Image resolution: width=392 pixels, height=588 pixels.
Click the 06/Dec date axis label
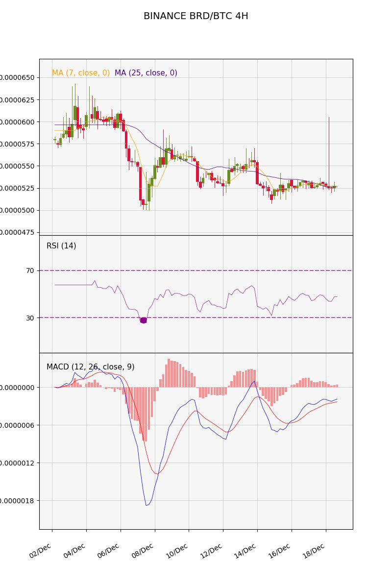click(109, 551)
